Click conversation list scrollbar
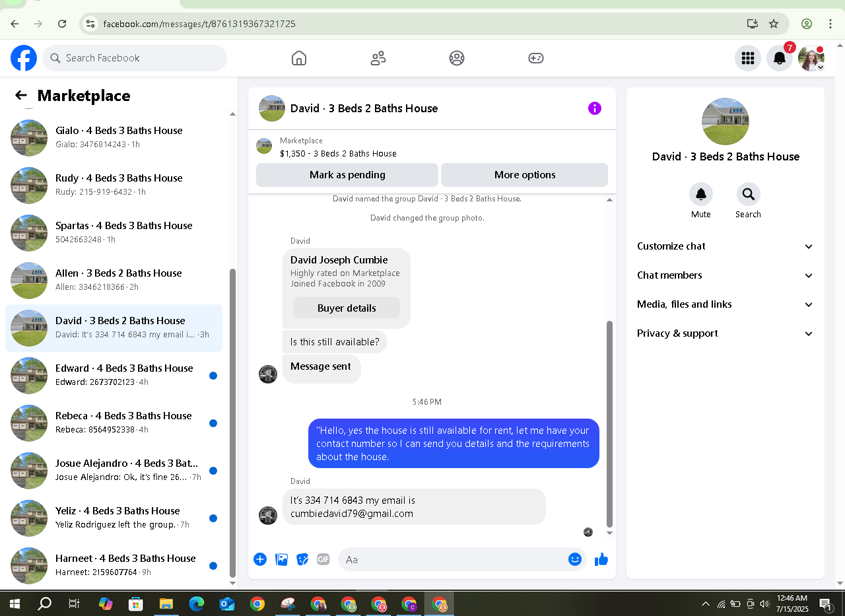The image size is (845, 616). (x=232, y=423)
